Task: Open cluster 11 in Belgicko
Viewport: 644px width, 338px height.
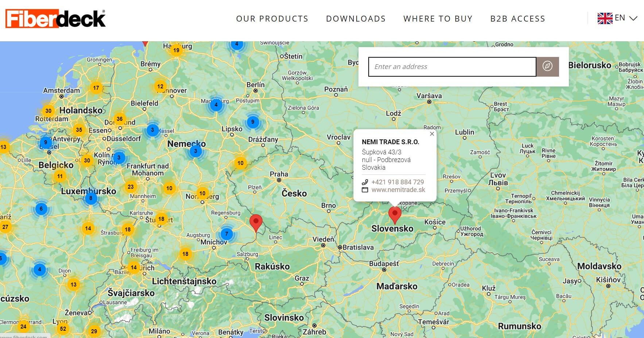Action: 60,176
